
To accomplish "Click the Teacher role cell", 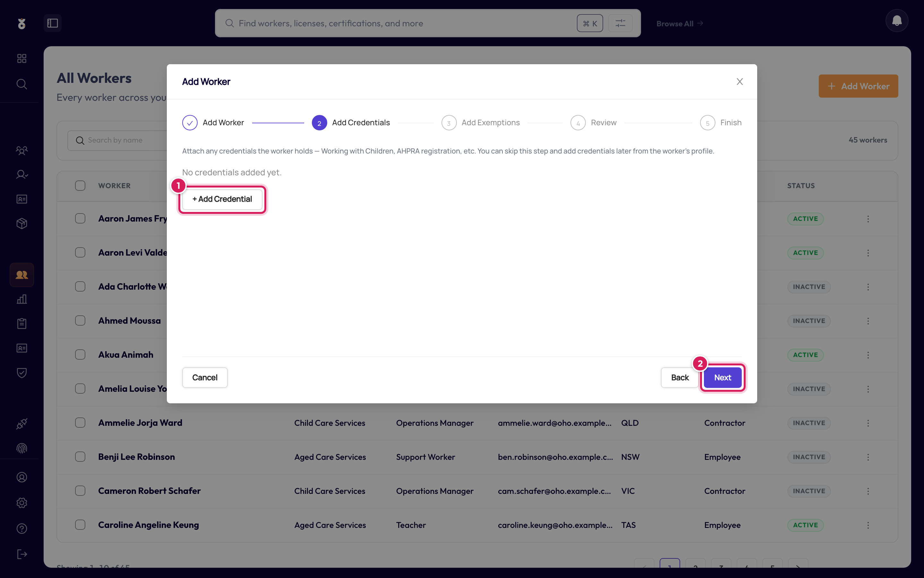I will point(411,525).
